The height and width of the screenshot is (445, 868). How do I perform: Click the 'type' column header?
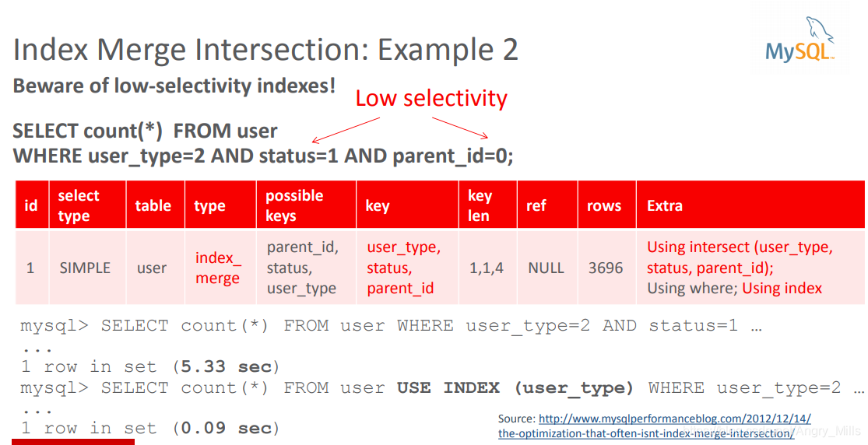[220, 205]
